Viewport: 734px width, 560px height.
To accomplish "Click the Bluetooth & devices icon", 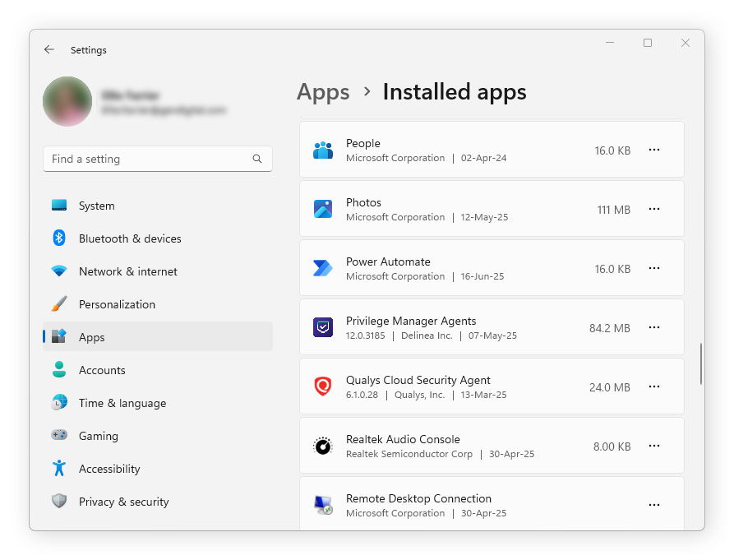I will click(x=59, y=238).
